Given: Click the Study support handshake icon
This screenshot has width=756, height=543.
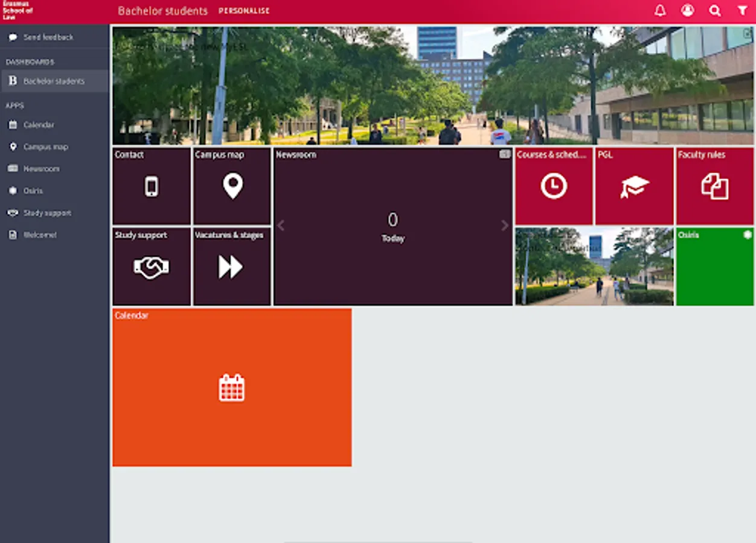Looking at the screenshot, I should pyautogui.click(x=152, y=266).
